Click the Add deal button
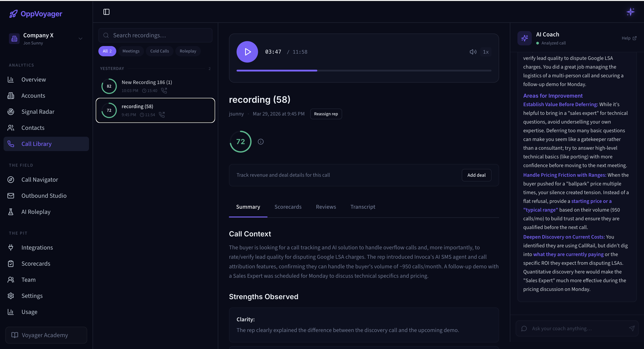This screenshot has height=349, width=644. [476, 175]
